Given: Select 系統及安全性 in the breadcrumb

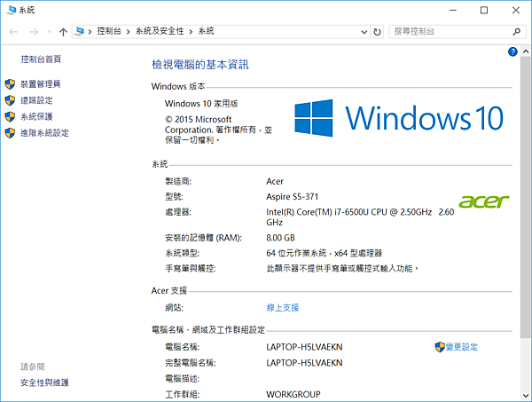Looking at the screenshot, I should click(160, 31).
